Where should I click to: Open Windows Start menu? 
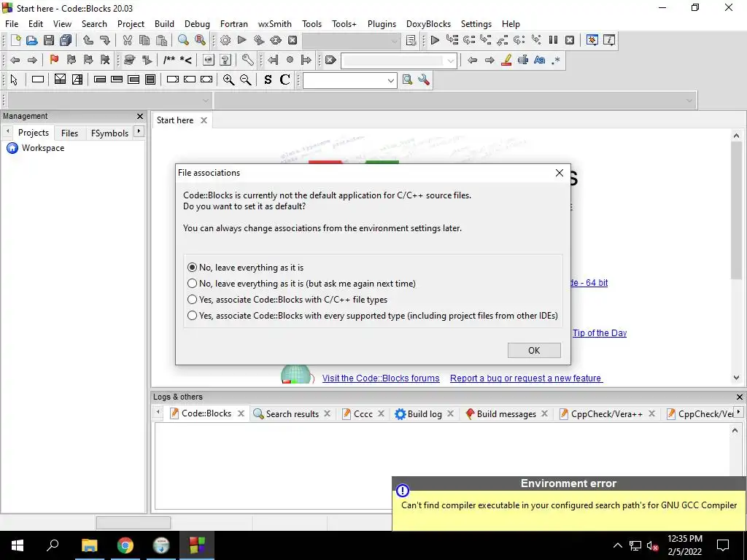(18, 545)
